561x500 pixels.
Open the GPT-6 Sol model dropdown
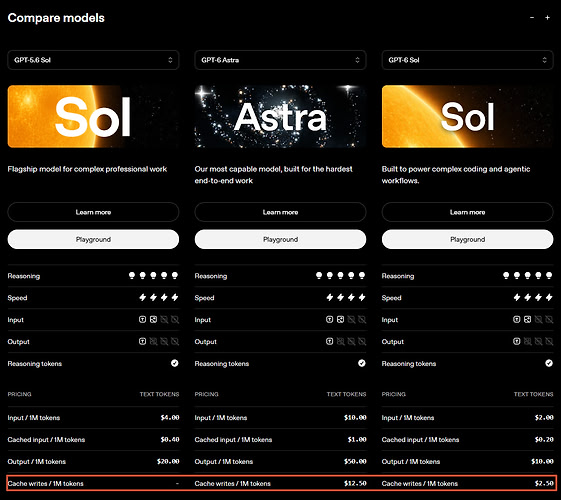point(468,60)
